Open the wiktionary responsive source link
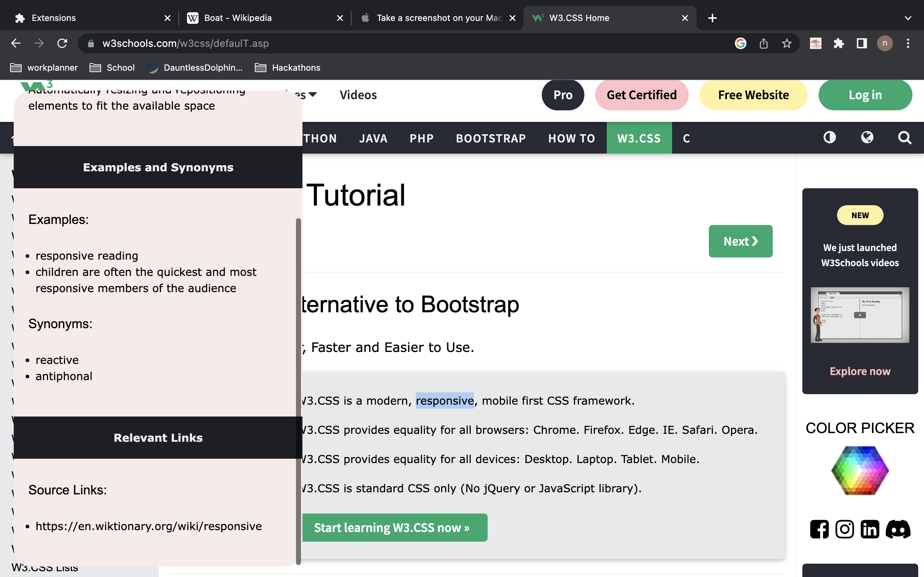Viewport: 924px width, 577px height. coord(149,526)
